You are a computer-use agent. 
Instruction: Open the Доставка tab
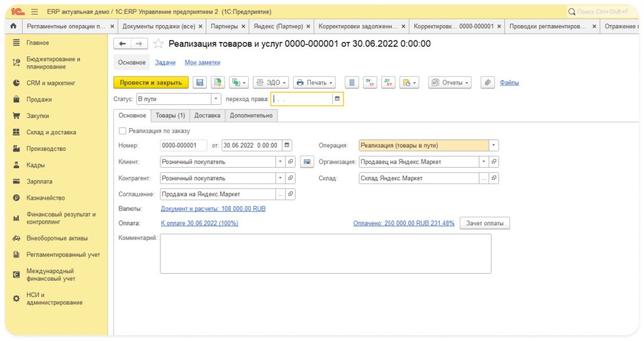coord(208,116)
